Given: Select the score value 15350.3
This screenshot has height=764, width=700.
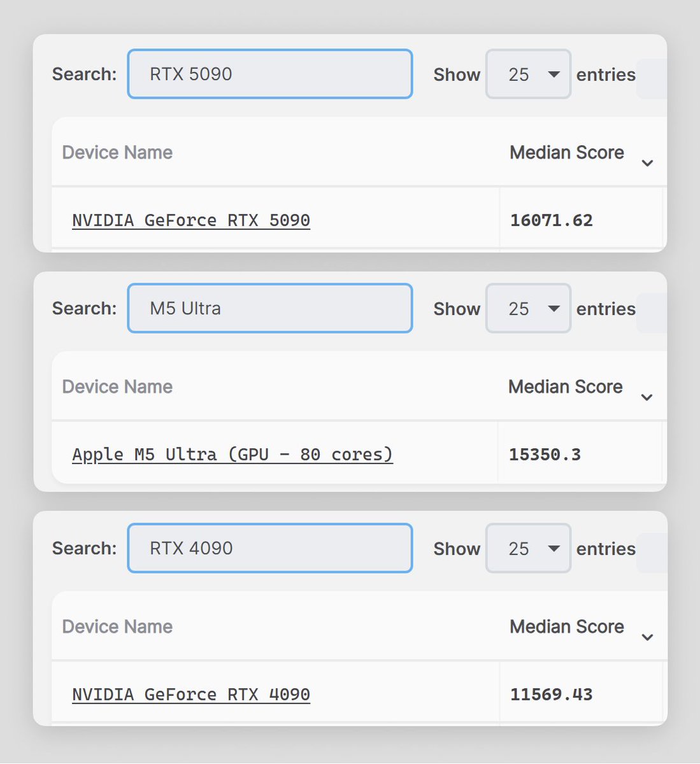Looking at the screenshot, I should [x=545, y=455].
